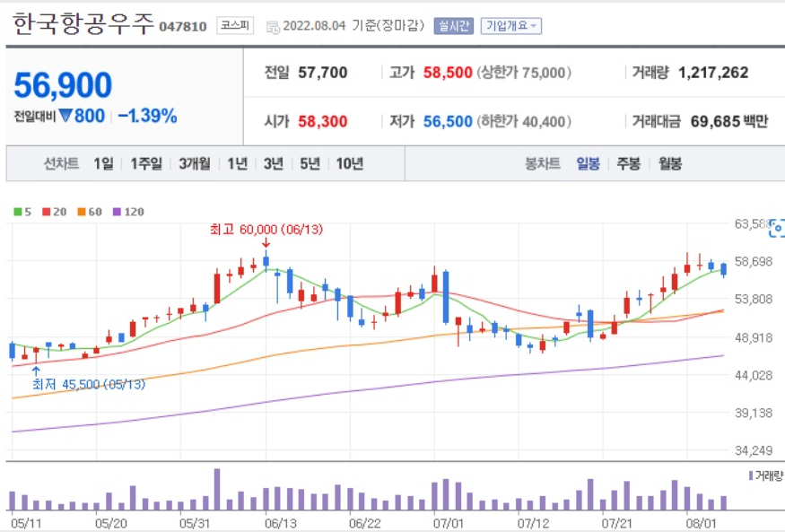Click the 저가 value 56,500
Image resolution: width=785 pixels, height=532 pixels.
448,121
